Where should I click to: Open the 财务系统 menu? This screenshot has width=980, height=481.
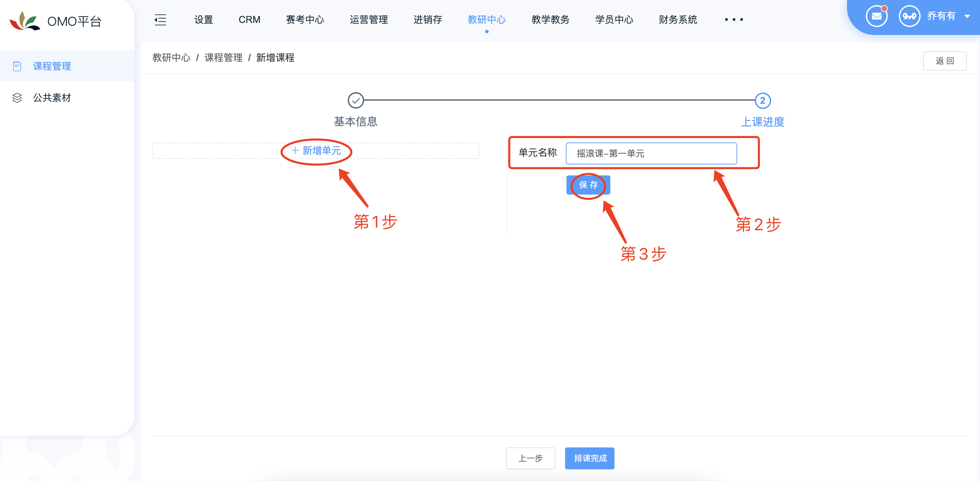coord(678,20)
